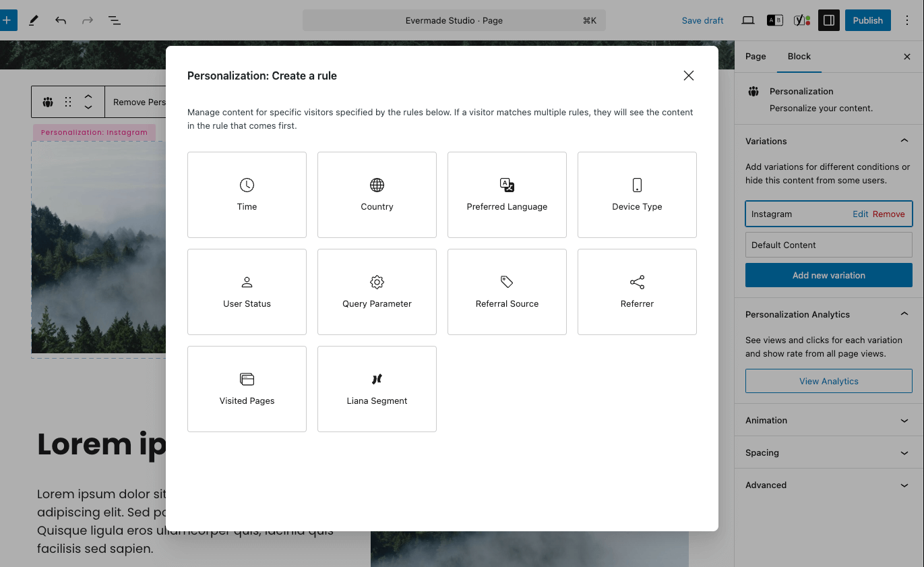Toggle the settings sidebar panel icon

pos(829,20)
